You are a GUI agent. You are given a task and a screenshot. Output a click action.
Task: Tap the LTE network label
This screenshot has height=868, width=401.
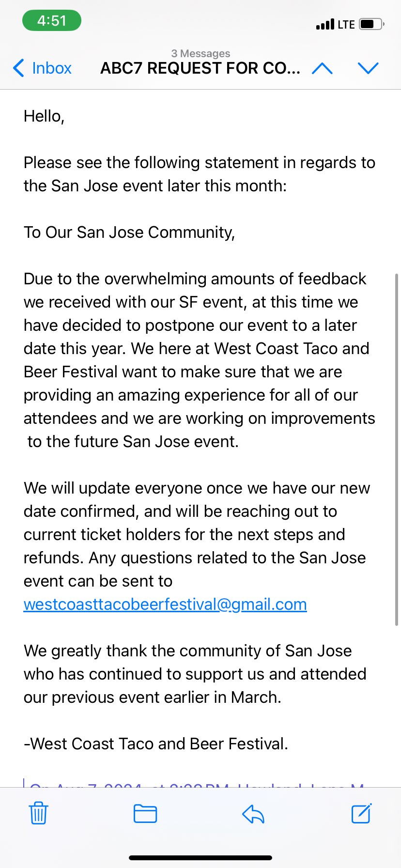click(x=346, y=24)
